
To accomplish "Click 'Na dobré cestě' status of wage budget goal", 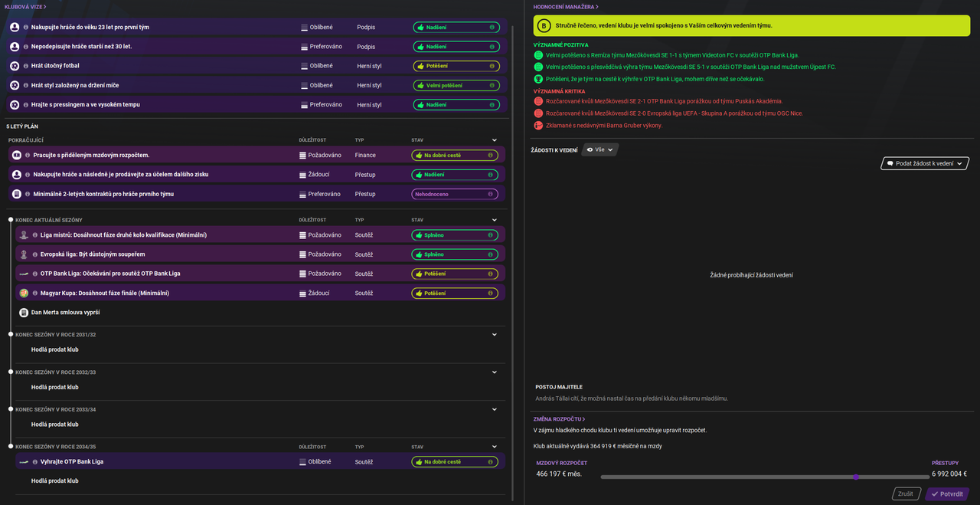I will (x=455, y=155).
